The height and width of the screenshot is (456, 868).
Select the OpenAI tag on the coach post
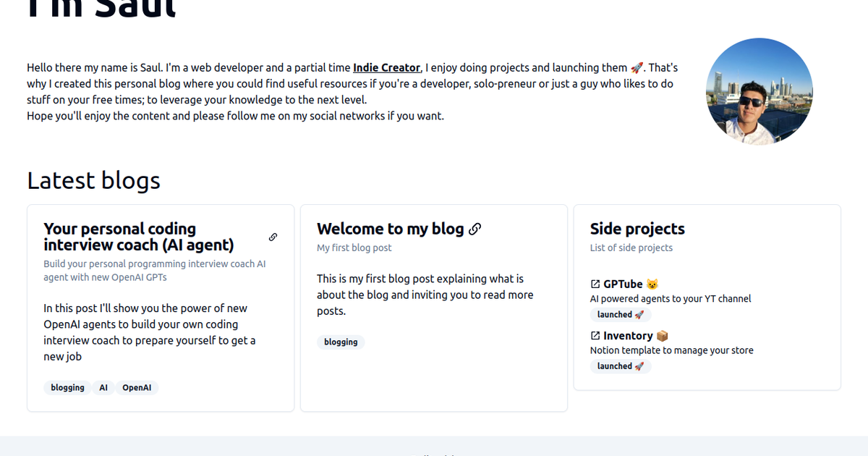click(x=137, y=388)
